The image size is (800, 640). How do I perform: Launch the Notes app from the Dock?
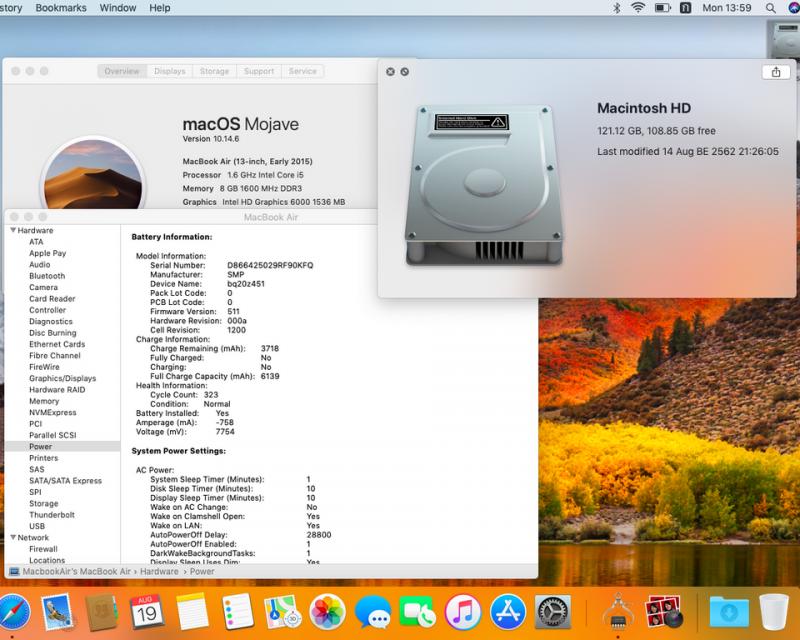click(192, 611)
